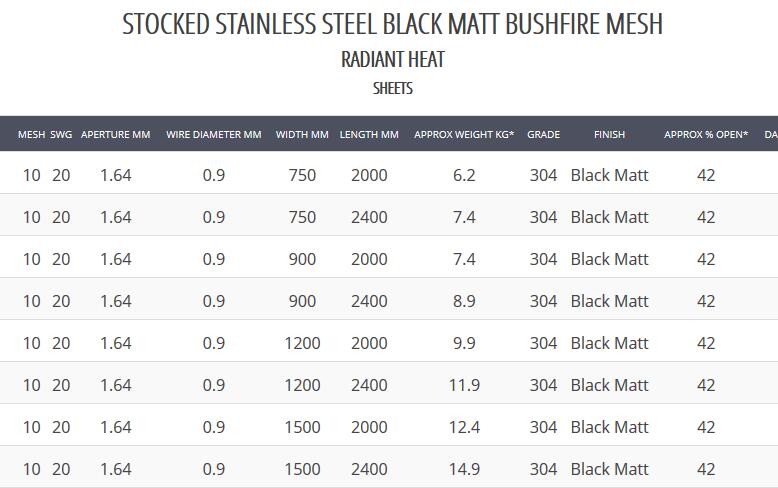778x488 pixels.
Task: Click the LENGTH MM column header
Action: (x=369, y=134)
